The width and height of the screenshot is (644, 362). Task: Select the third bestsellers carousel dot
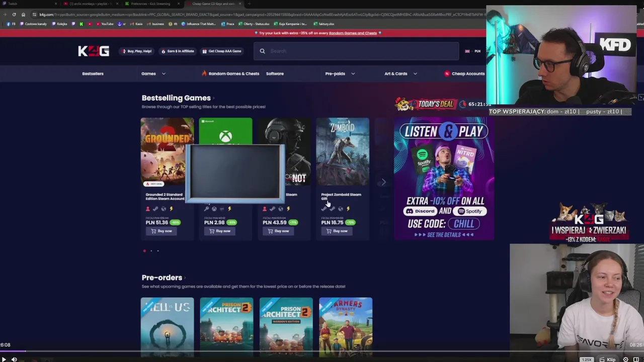157,250
